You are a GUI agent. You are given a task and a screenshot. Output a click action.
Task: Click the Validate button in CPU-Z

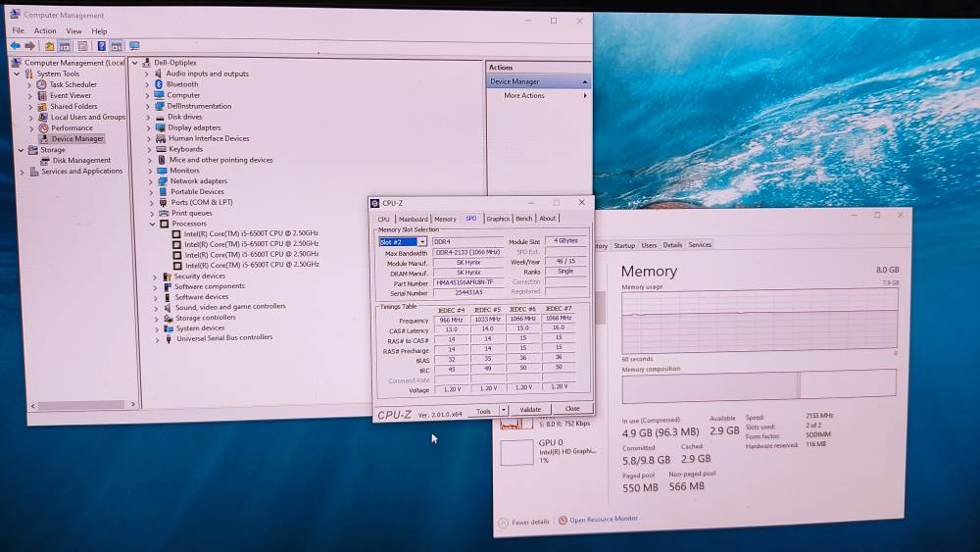tap(530, 410)
